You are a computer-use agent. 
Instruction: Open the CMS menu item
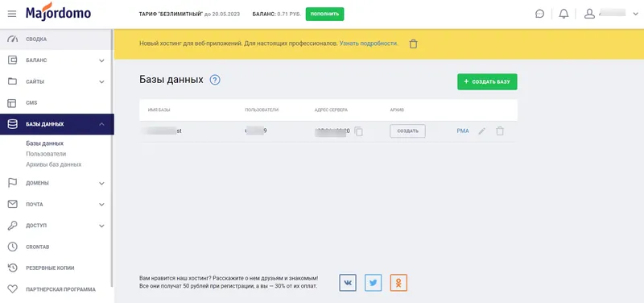(x=56, y=103)
